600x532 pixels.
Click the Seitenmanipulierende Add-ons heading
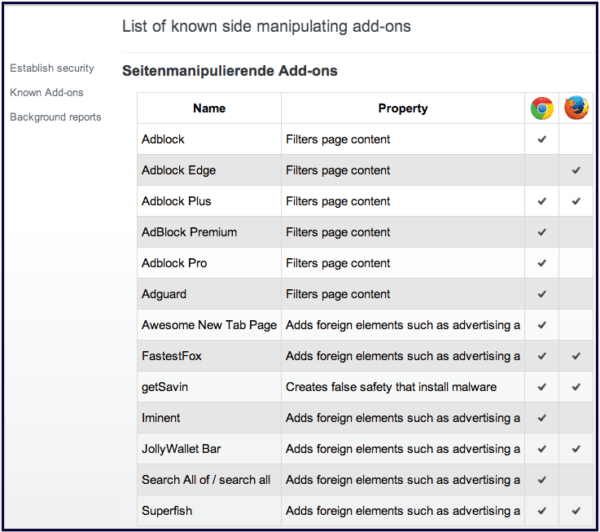(230, 71)
